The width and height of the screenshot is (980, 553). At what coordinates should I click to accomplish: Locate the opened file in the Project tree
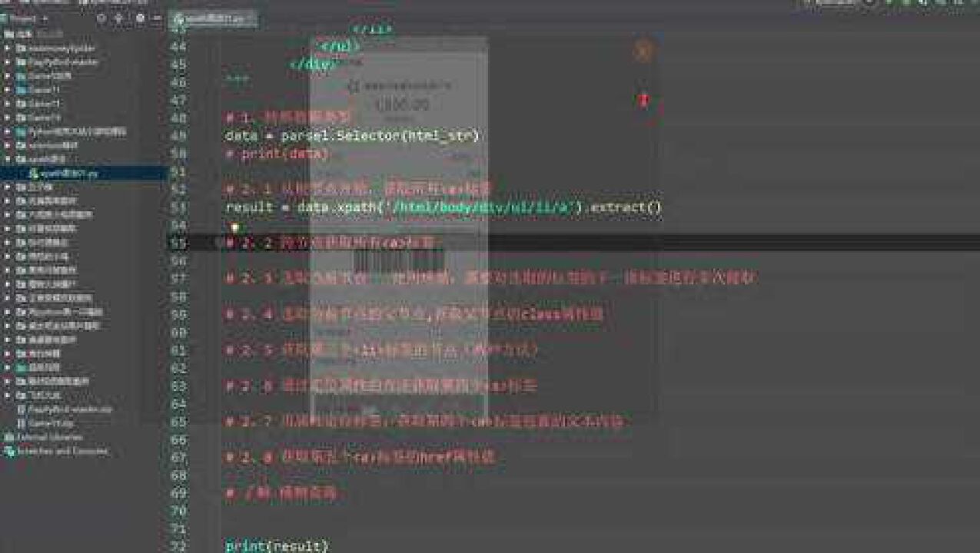pyautogui.click(x=100, y=18)
